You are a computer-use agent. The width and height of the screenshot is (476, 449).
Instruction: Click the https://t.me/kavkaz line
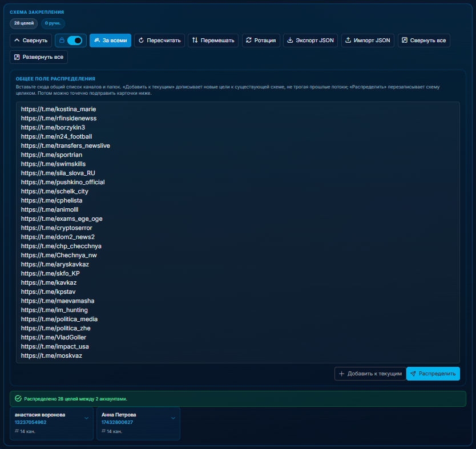[49, 282]
